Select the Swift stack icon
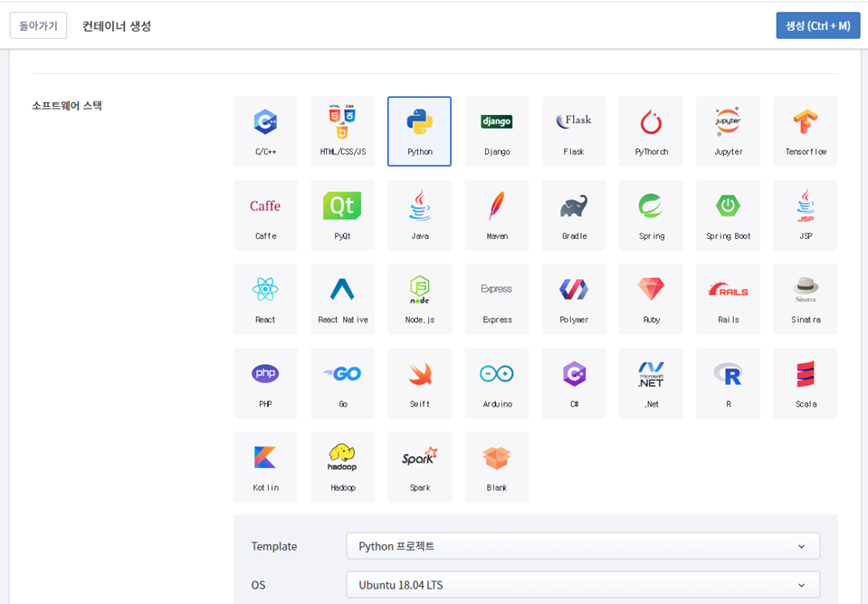868x604 pixels. 420,374
